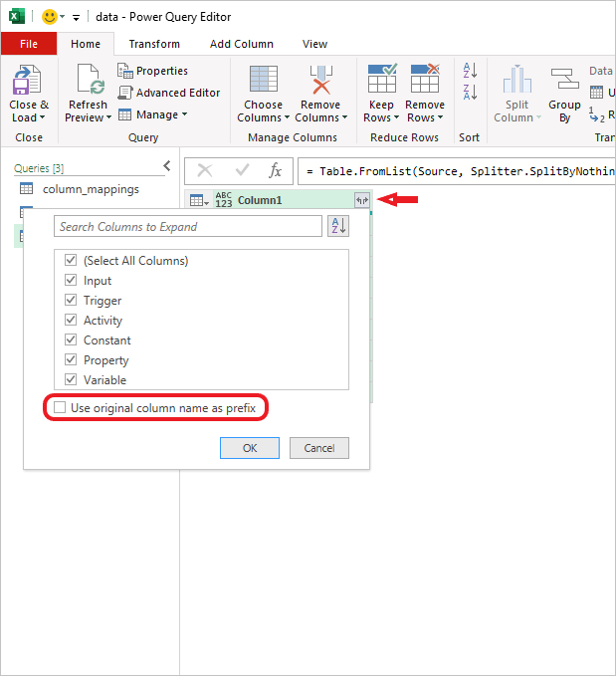
Task: Uncheck the Variable column checkbox
Action: coord(71,379)
